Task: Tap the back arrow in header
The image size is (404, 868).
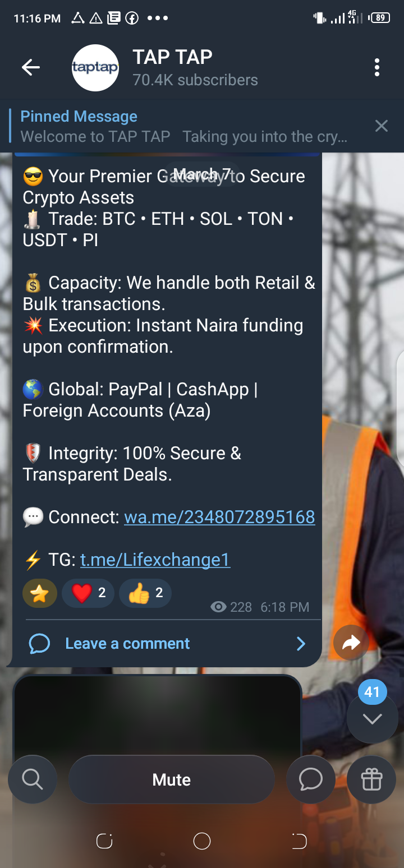Action: coord(31,68)
